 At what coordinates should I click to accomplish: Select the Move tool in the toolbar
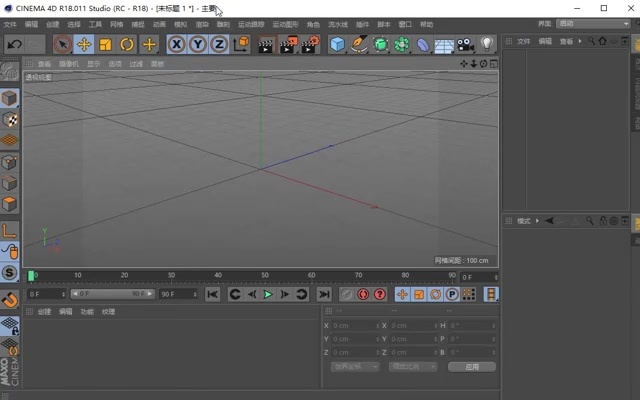[84, 44]
